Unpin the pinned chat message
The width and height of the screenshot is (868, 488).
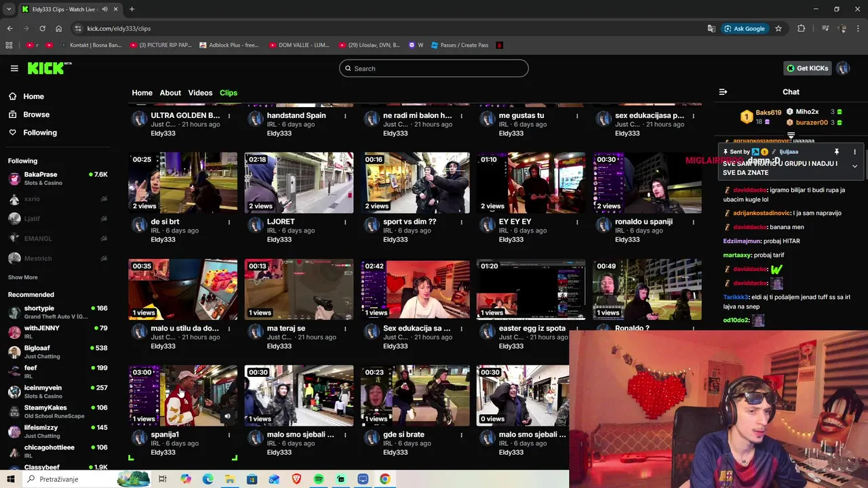coord(837,152)
